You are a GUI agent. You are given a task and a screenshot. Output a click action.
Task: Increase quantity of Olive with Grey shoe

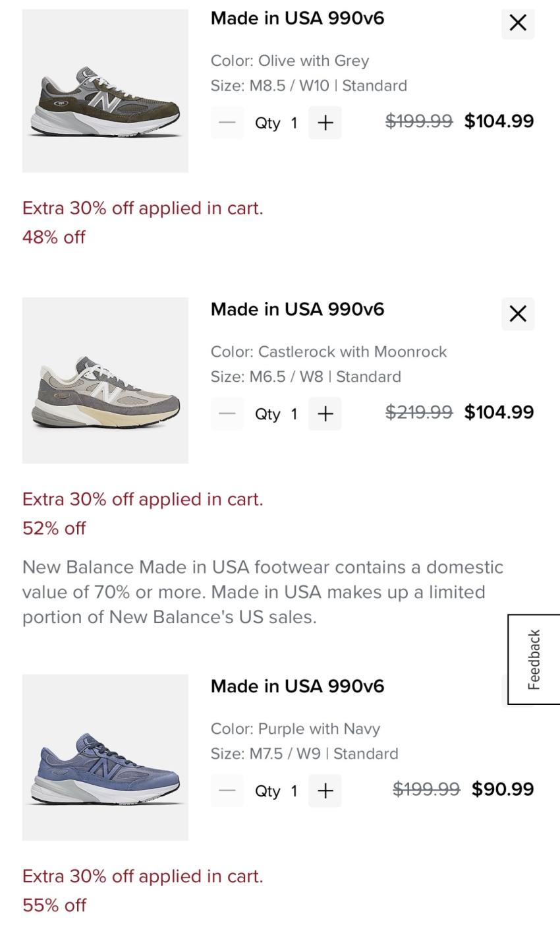click(325, 123)
